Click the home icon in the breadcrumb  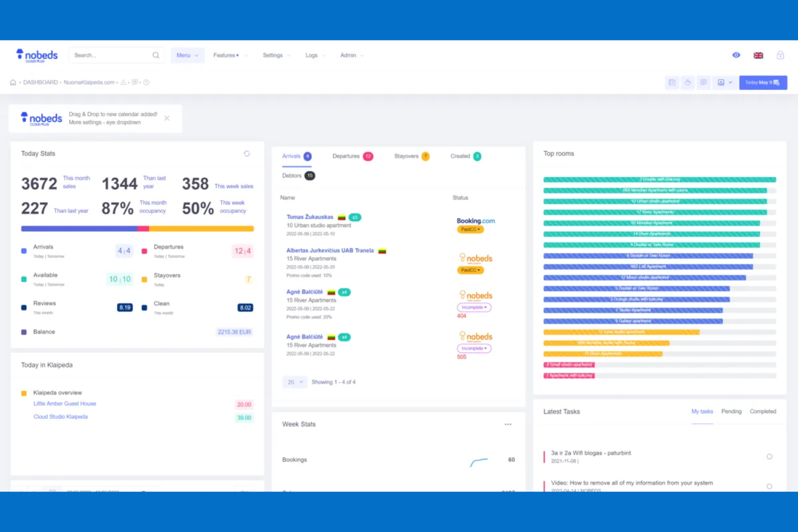[12, 82]
